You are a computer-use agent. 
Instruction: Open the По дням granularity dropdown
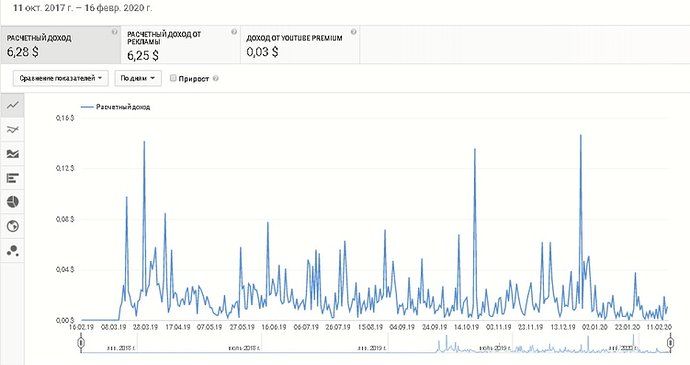tap(138, 78)
